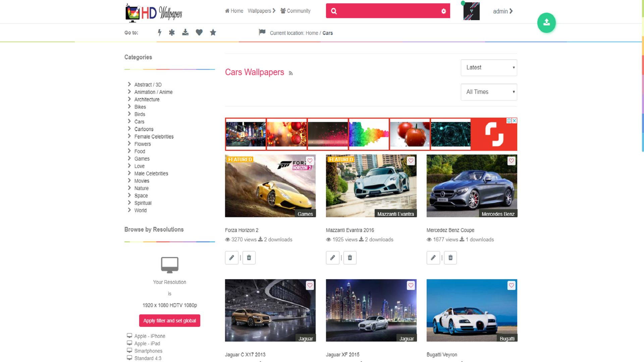Open the Mazzanti Evantra 2016 title link
Image resolution: width=644 pixels, height=362 pixels.
[350, 230]
